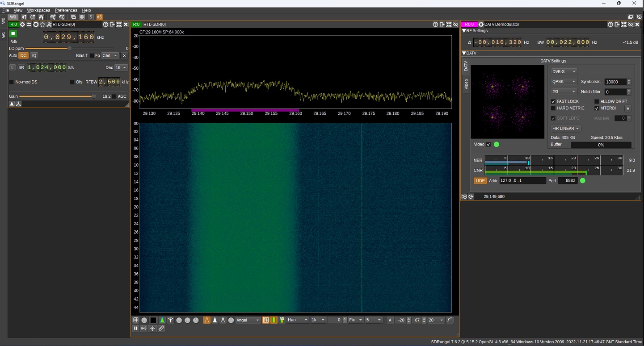
Task: Open the spectrum calibration ruler icon
Action: coord(161,328)
